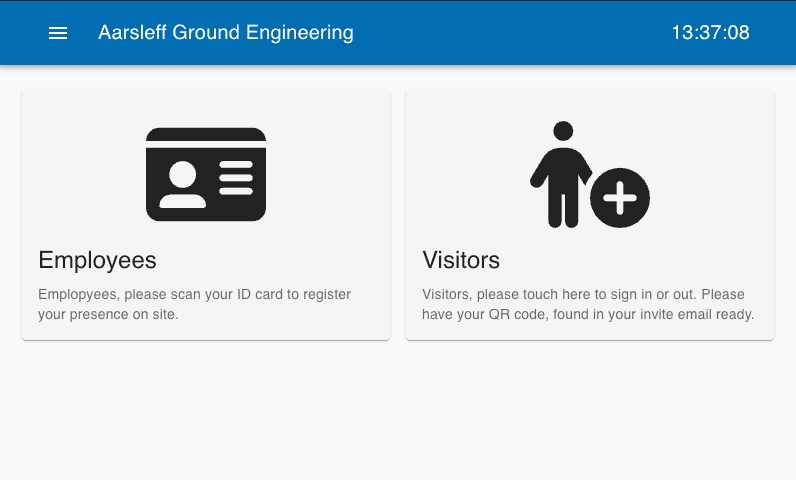Click the standing person figure's head

(x=563, y=131)
